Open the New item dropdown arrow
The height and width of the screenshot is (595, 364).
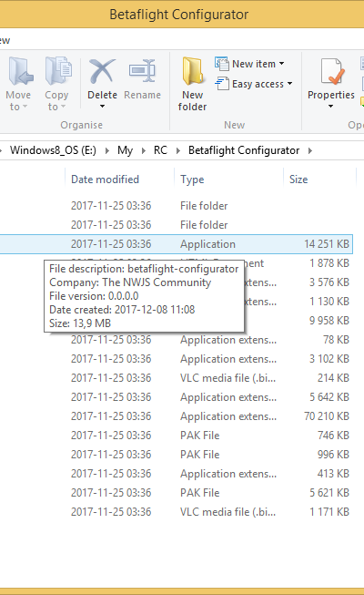pos(282,64)
